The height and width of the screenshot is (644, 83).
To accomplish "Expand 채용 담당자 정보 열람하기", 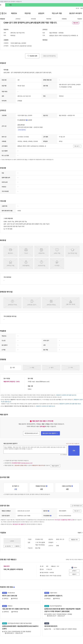I will tap(50, 433).
